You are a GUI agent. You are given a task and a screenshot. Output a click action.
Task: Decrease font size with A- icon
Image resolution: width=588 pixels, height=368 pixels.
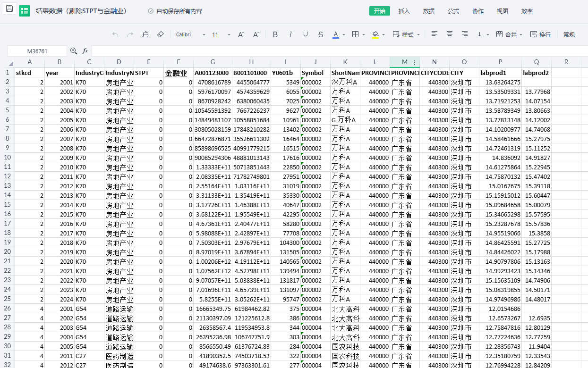point(256,34)
